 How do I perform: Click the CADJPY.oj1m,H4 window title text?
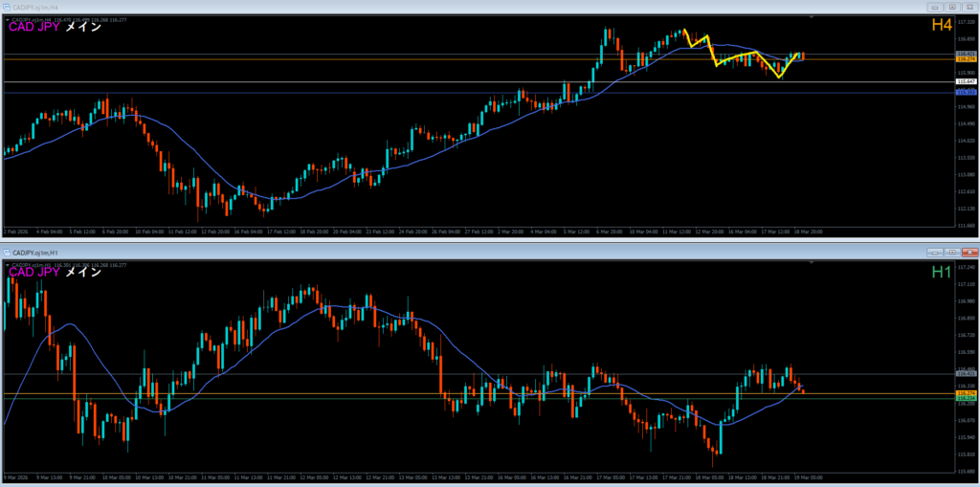[35, 7]
